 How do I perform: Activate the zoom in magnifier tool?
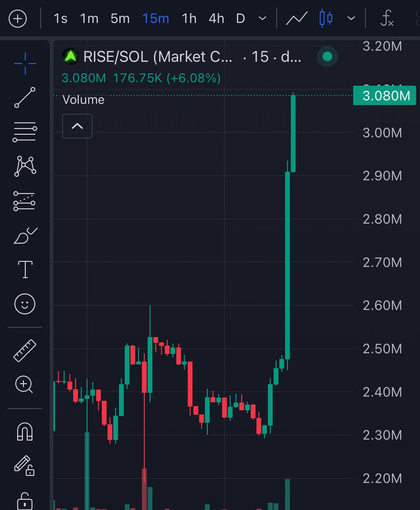click(x=24, y=385)
